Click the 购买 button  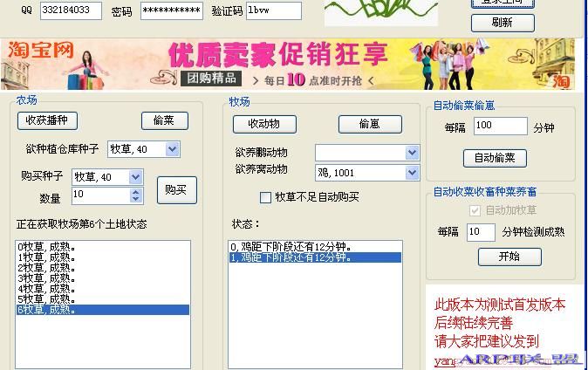176,190
